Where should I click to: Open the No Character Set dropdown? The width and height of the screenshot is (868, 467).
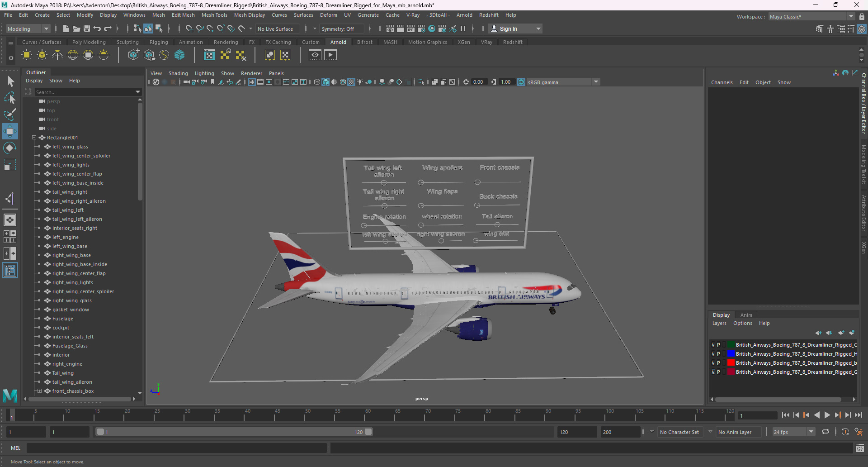point(679,432)
